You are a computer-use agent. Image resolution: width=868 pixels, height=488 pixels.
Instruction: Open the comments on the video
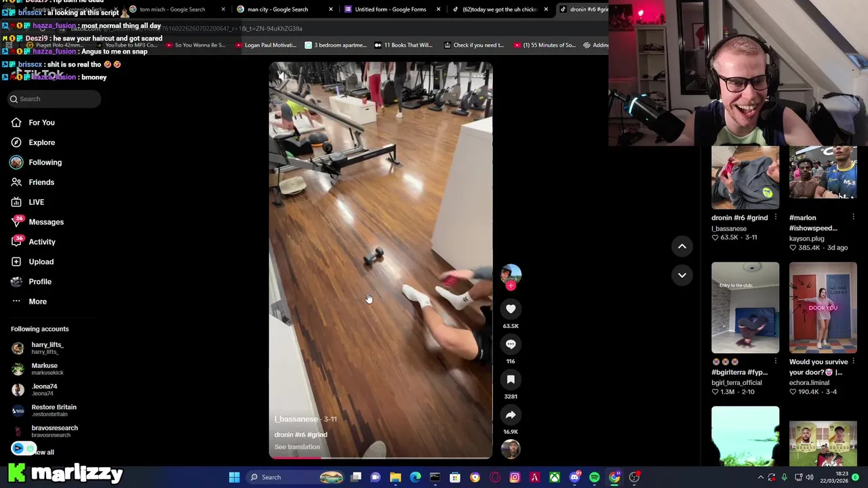click(511, 344)
